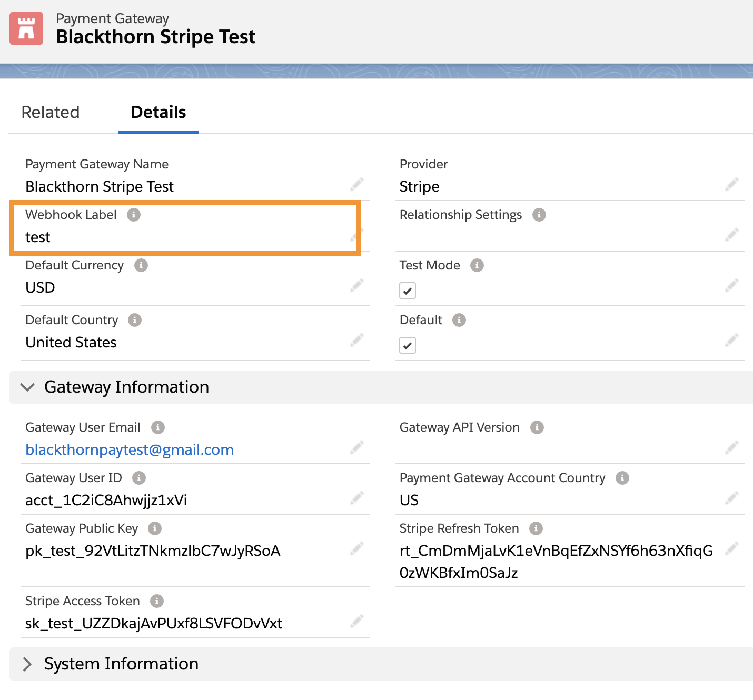Screen dimensions: 753x700
Task: Click the 'Blackthorn Stripe Test' page title
Action: pos(156,37)
